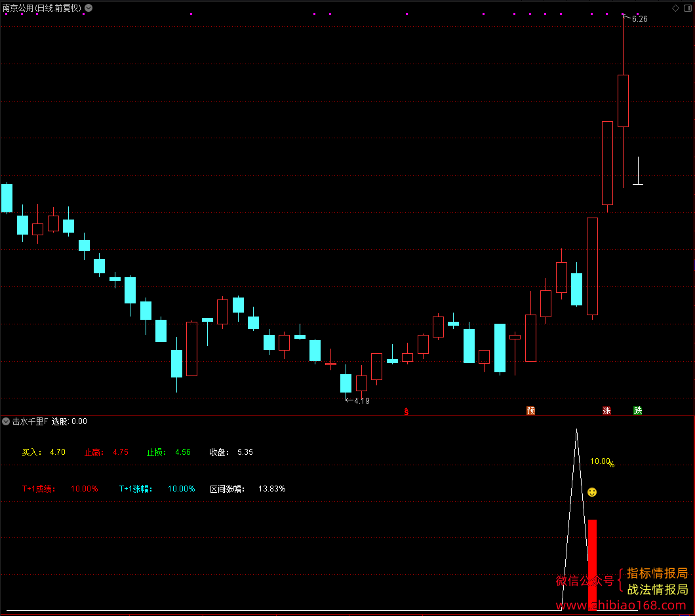The width and height of the screenshot is (695, 616).
Task: Click the red signal bar in indicator panel
Action: coord(592,565)
